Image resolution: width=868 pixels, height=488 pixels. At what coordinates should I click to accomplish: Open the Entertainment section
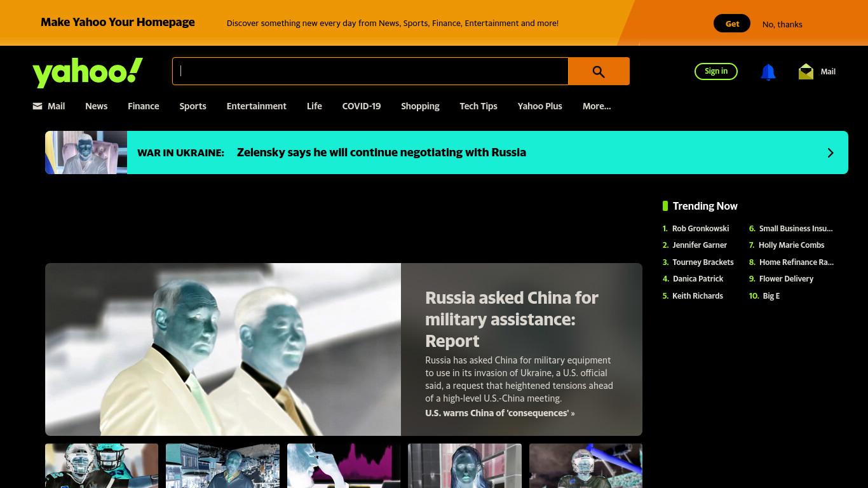257,106
